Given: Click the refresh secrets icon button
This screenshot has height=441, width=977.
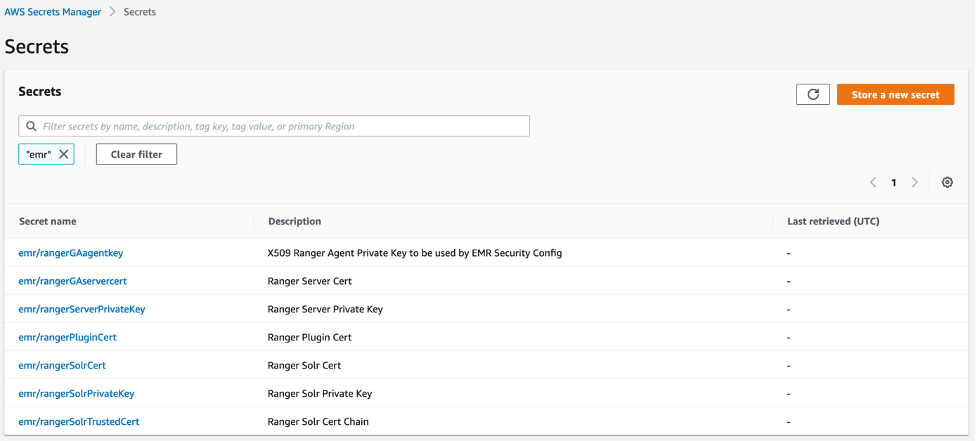Looking at the screenshot, I should coord(813,94).
